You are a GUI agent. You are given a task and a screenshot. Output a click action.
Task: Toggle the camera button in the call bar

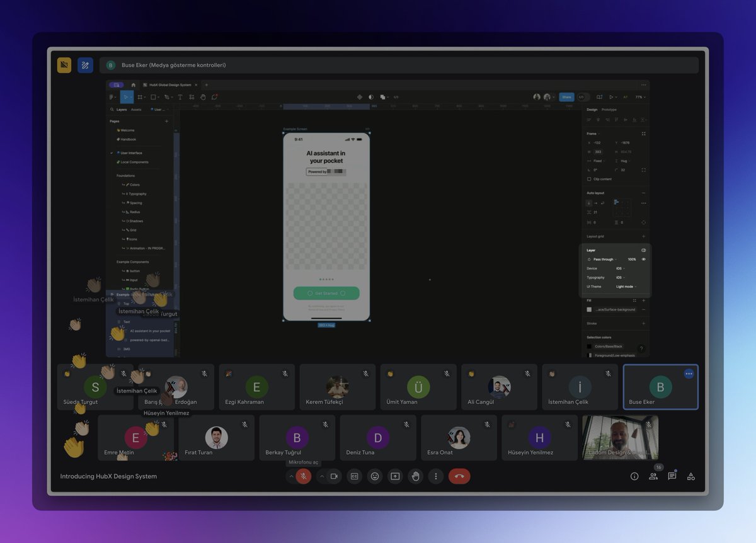tap(334, 476)
